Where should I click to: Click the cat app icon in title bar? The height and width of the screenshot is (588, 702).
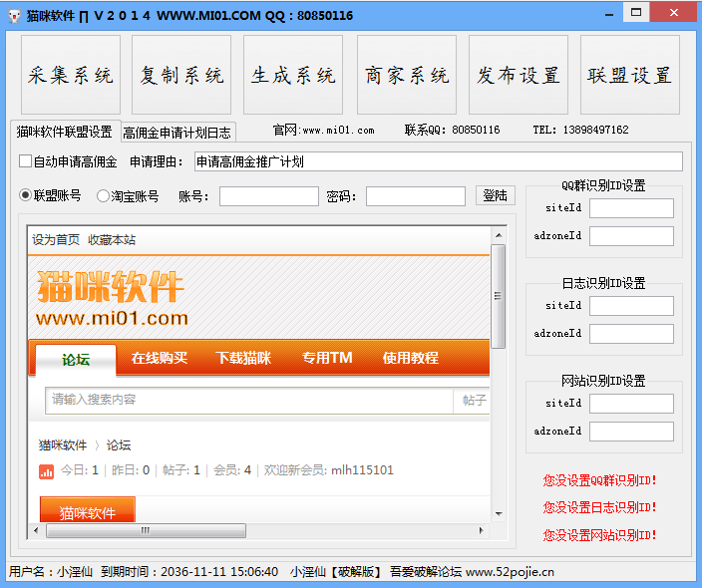[13, 15]
